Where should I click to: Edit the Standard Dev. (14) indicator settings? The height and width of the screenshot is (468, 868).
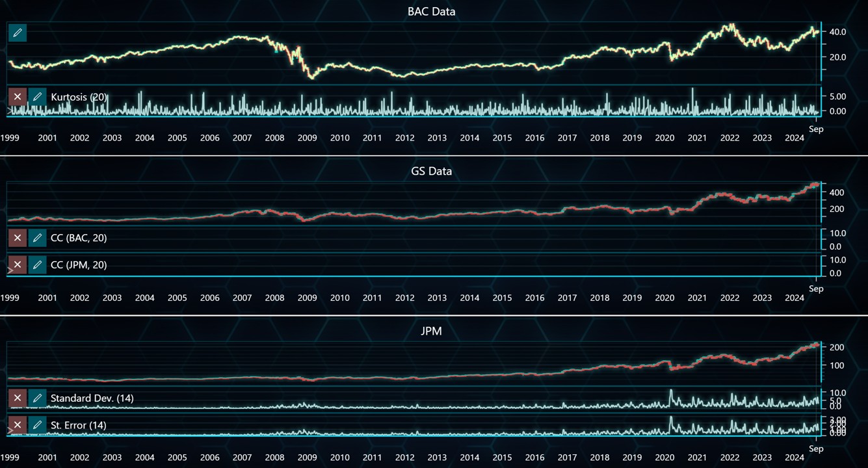pyautogui.click(x=37, y=398)
